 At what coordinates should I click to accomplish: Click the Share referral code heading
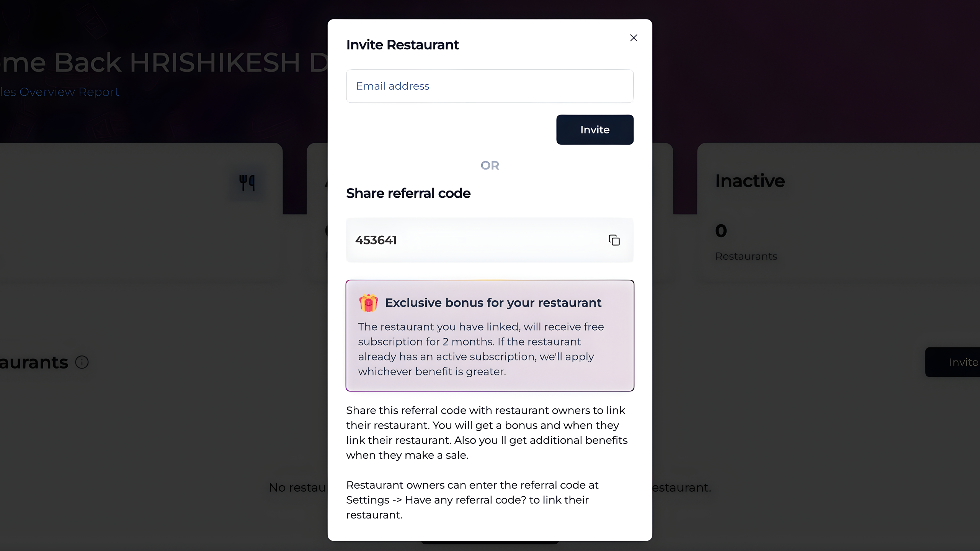click(408, 194)
